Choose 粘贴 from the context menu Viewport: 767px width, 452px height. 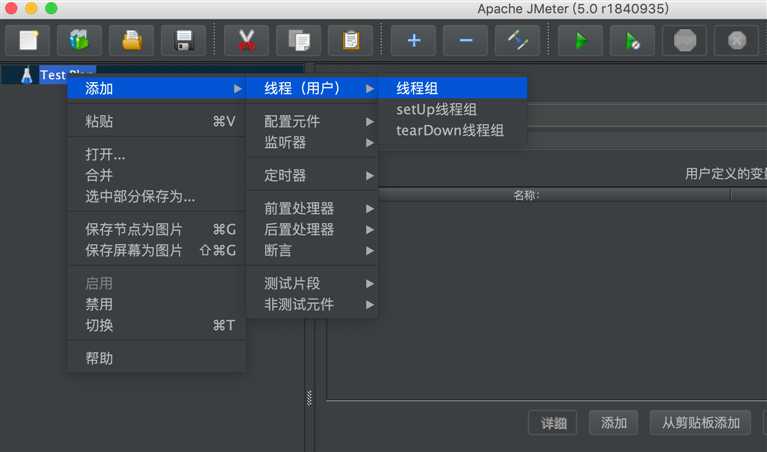point(156,121)
